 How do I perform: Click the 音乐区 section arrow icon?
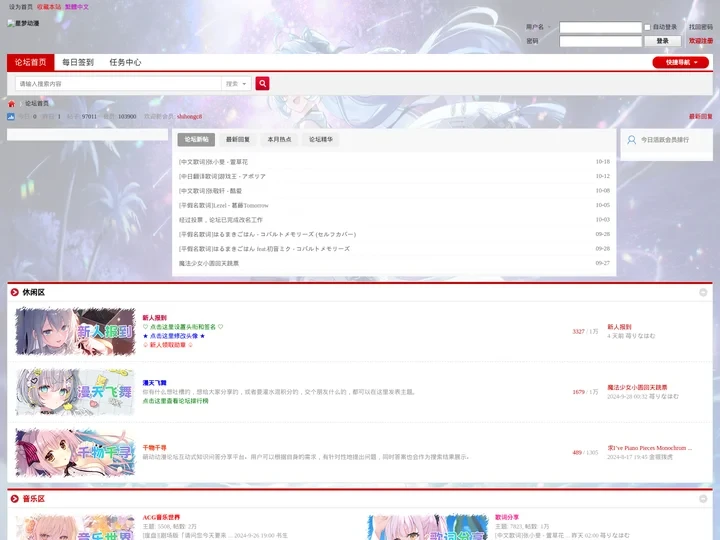[15, 499]
